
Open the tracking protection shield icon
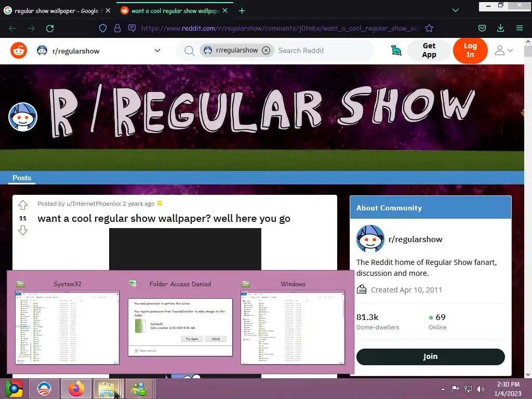click(103, 28)
